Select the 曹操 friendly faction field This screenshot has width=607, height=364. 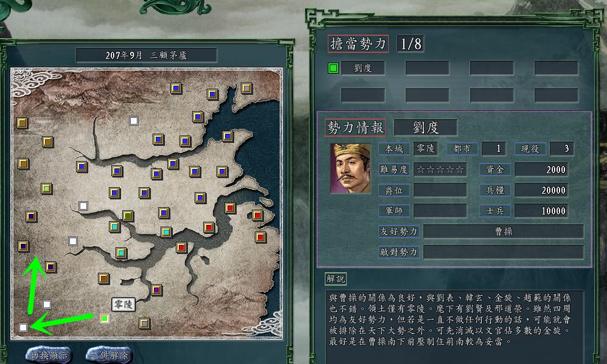[504, 232]
